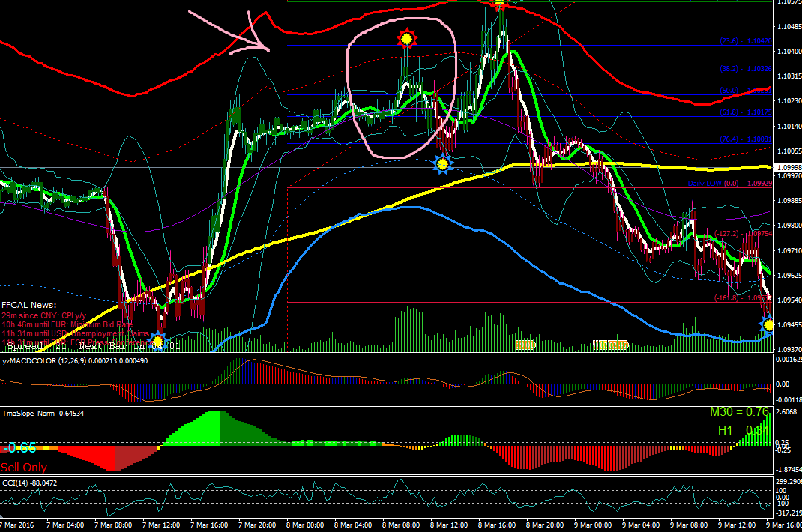Click the -1.8745 TmaSlope scale value

point(789,469)
